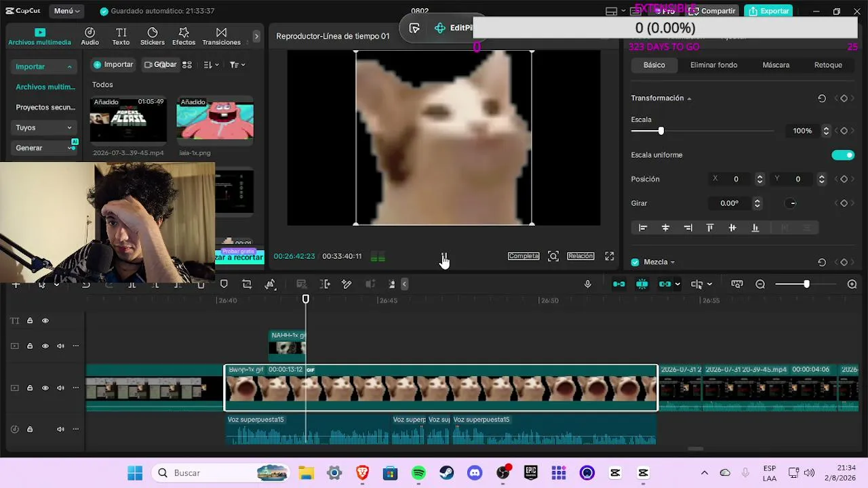Image resolution: width=868 pixels, height=488 pixels.
Task: Click the Grabar button
Action: coord(160,65)
